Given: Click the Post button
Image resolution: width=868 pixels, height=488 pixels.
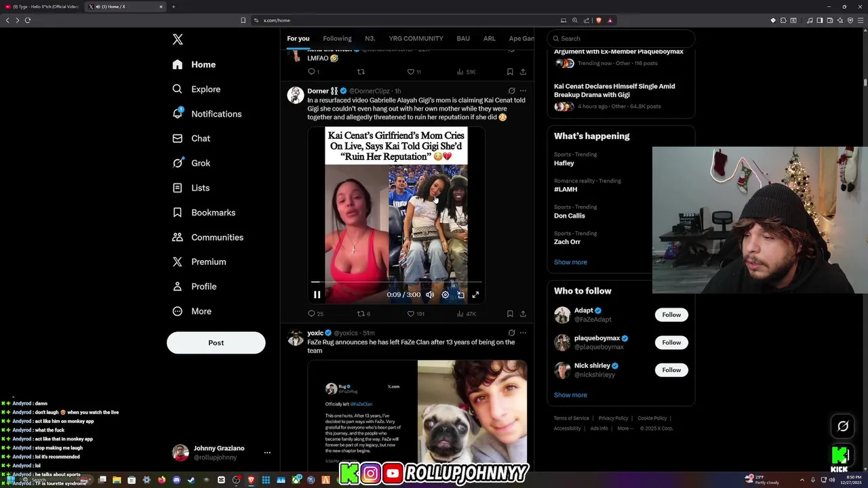Looking at the screenshot, I should [216, 343].
